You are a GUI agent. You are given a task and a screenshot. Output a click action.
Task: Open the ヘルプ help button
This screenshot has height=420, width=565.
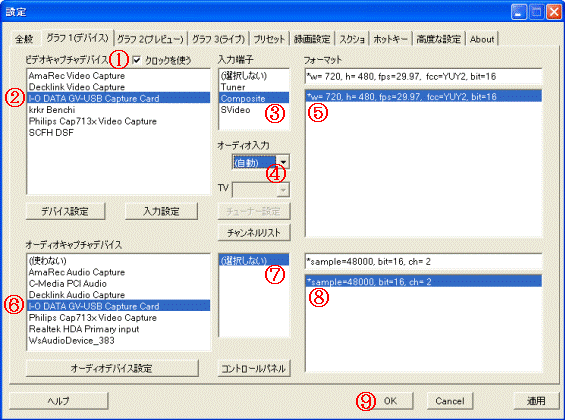pyautogui.click(x=59, y=401)
